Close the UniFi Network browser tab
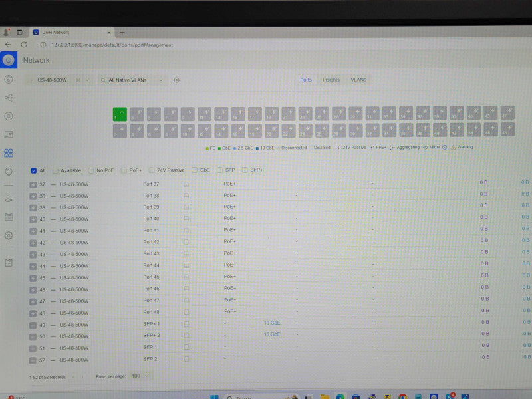The width and height of the screenshot is (532, 399). pos(109,33)
